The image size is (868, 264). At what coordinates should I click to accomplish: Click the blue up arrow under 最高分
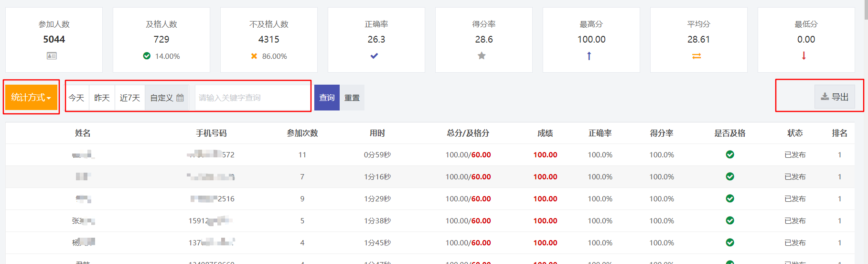589,56
